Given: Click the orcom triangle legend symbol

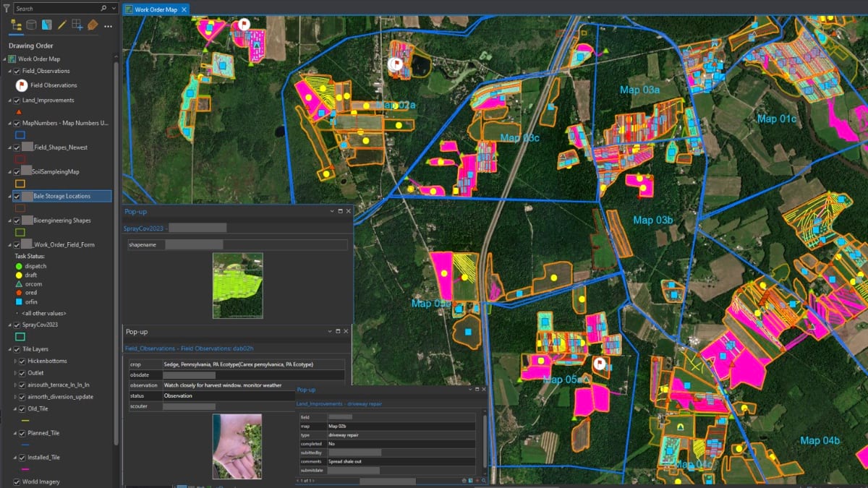Looking at the screenshot, I should point(19,285).
